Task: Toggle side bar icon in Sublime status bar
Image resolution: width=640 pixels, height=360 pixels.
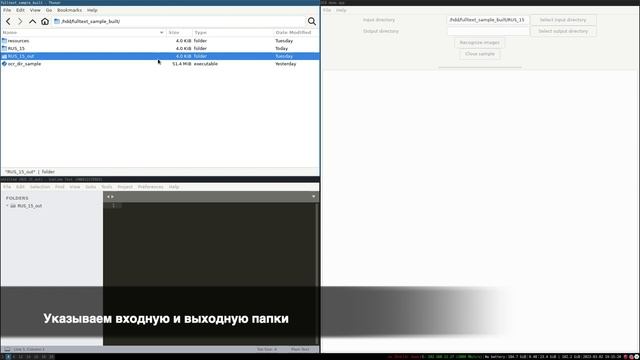Action: (x=7, y=349)
